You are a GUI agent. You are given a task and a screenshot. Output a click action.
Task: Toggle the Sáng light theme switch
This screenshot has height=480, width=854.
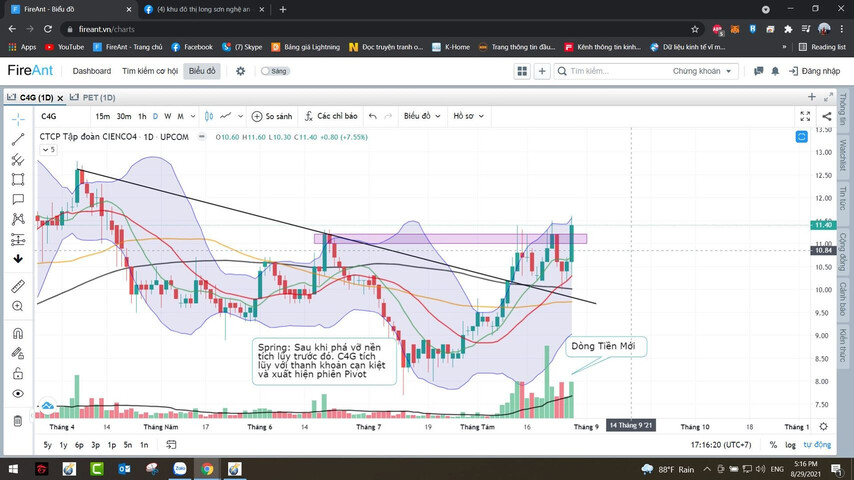tap(267, 71)
